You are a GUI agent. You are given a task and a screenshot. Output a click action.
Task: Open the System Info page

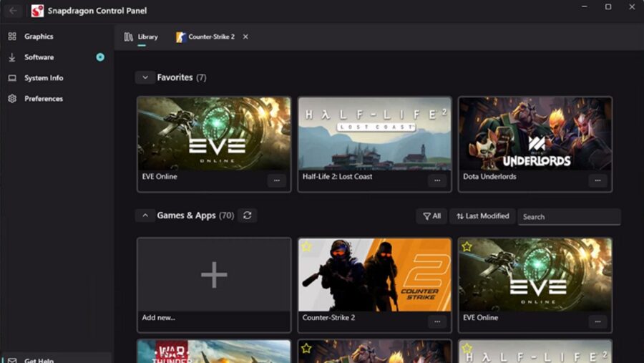[44, 78]
